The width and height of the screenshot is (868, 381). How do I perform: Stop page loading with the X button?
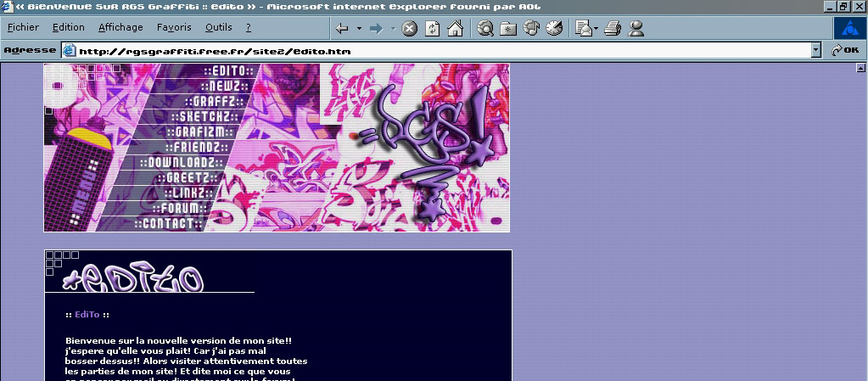point(409,28)
